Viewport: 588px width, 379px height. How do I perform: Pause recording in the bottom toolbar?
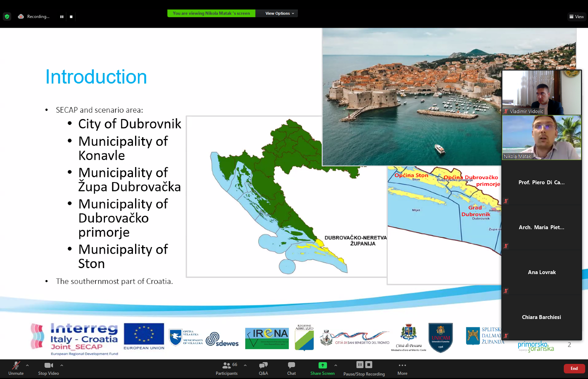click(x=360, y=365)
